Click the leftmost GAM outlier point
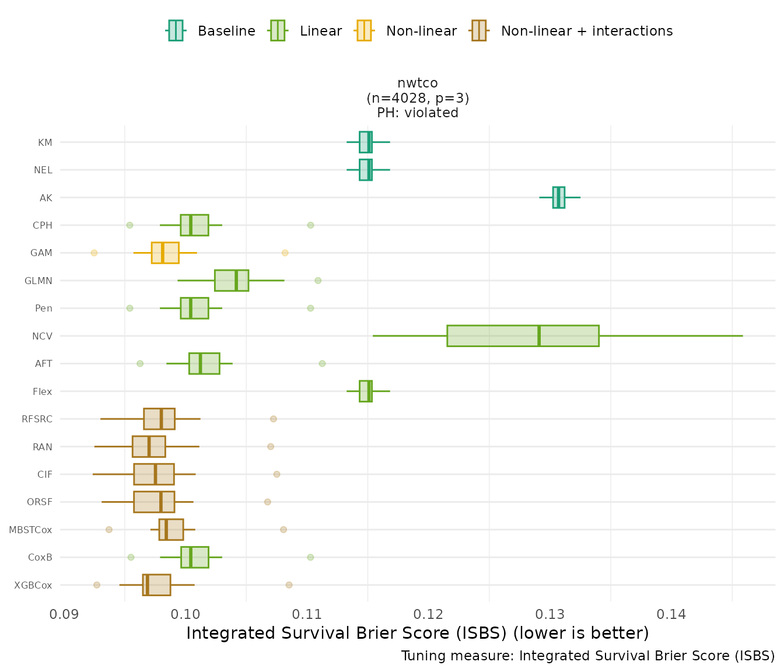Screen dimensions: 784x672 click(94, 253)
